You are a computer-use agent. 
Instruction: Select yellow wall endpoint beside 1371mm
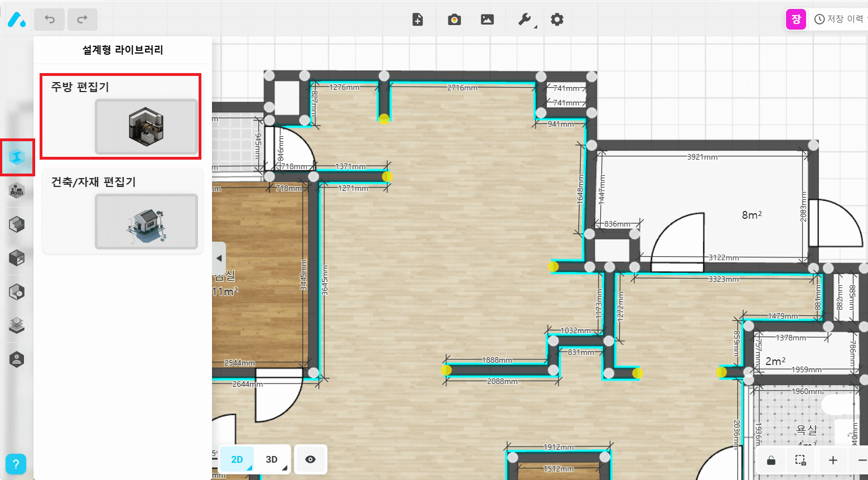(387, 176)
